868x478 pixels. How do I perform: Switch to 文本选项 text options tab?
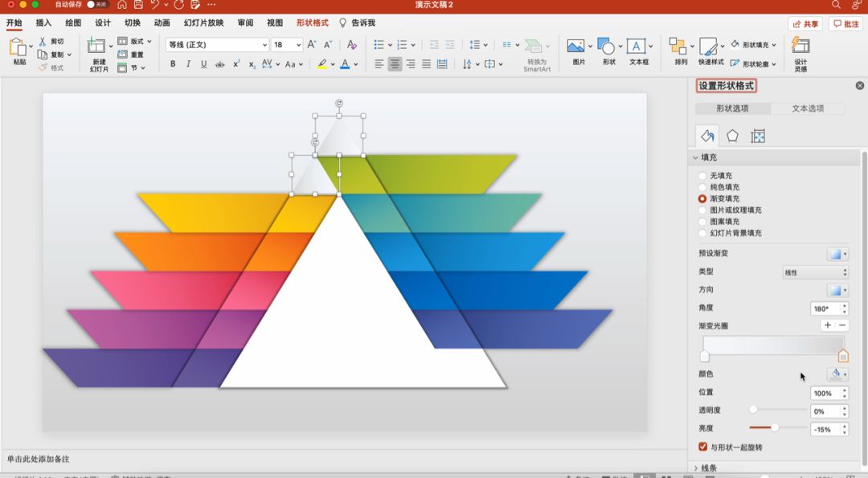(808, 108)
